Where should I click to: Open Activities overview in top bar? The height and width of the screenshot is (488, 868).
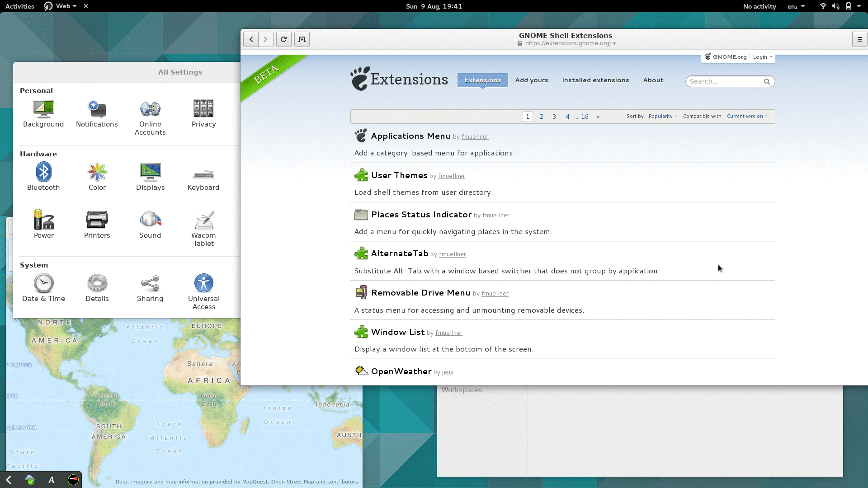(x=19, y=6)
